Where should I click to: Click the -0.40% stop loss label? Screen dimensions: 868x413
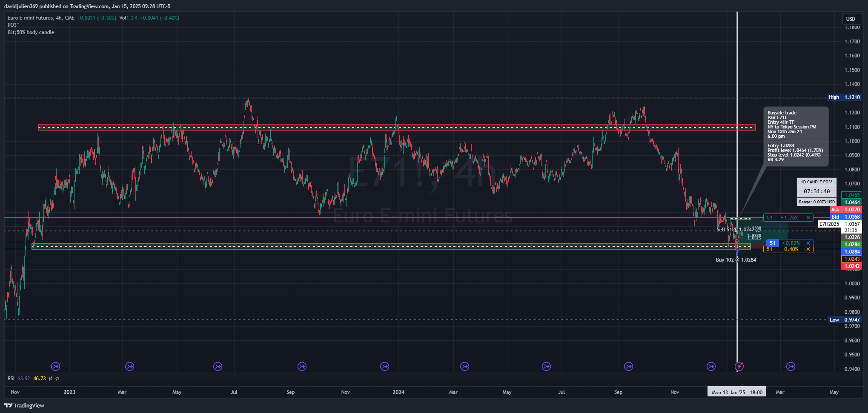point(789,250)
